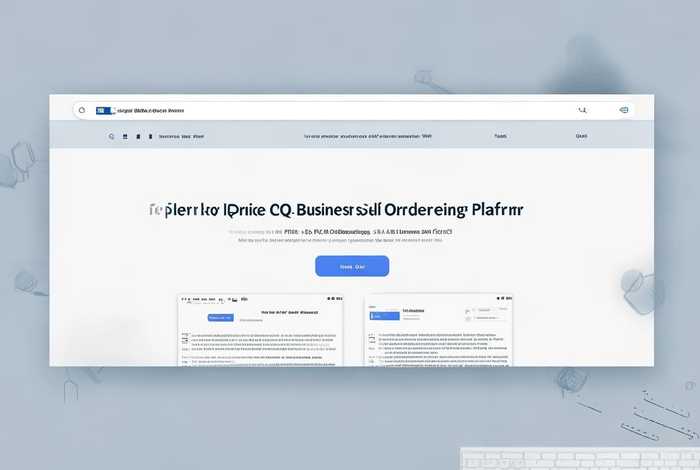Select the centered text item in the navigation bar
700x470 pixels.
click(368, 136)
